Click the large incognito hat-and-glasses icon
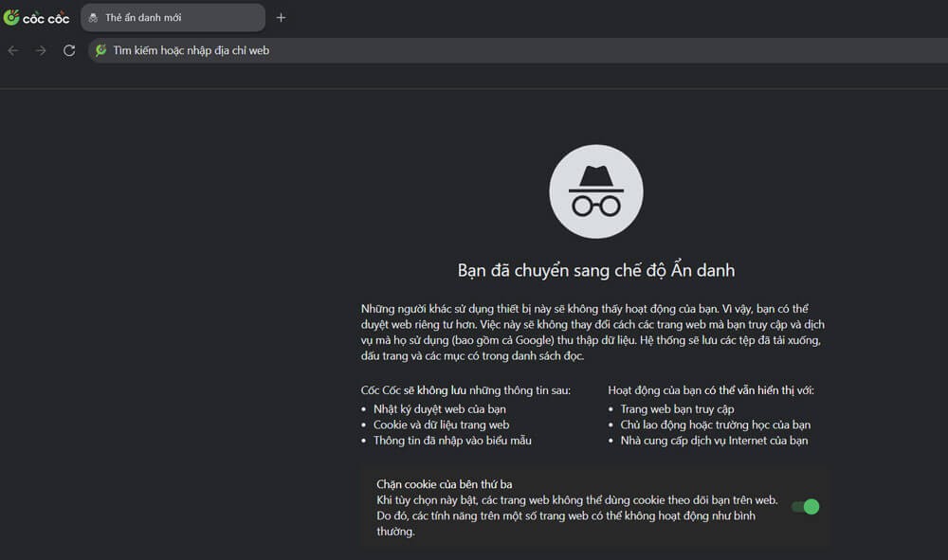 tap(595, 191)
